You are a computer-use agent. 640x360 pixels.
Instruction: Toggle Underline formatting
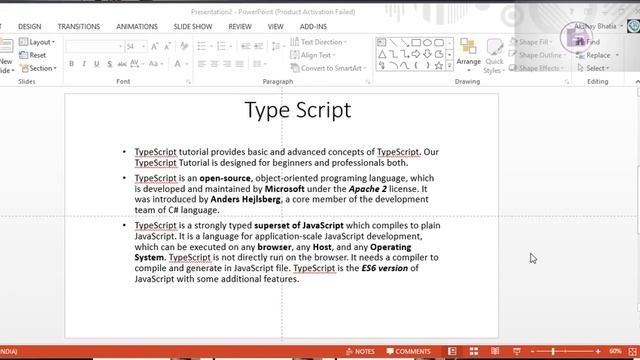[97, 64]
